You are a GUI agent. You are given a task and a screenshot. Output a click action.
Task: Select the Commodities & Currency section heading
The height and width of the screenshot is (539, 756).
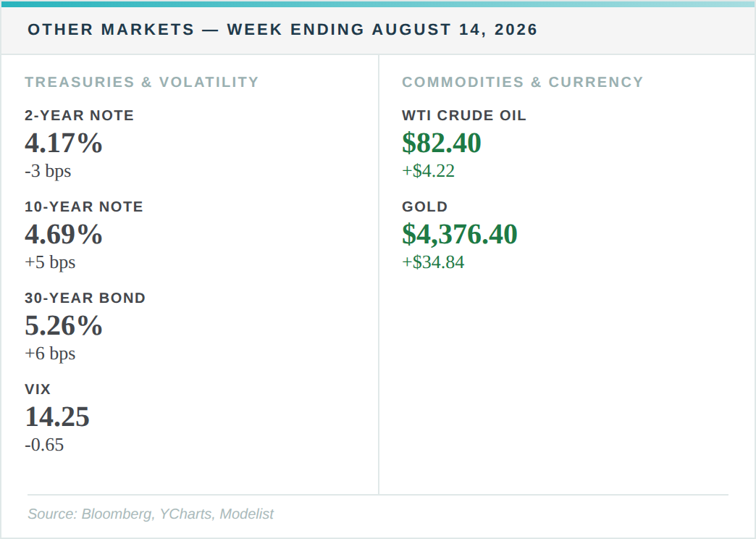523,82
